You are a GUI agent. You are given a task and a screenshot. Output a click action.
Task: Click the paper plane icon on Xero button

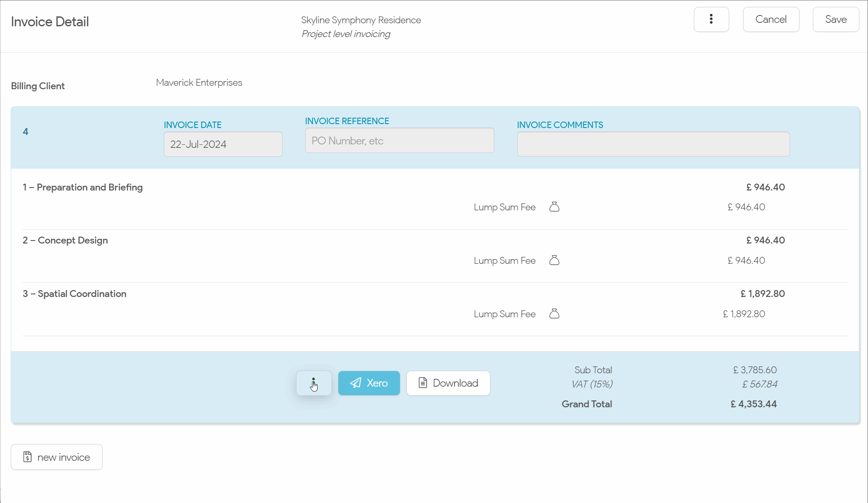click(356, 383)
